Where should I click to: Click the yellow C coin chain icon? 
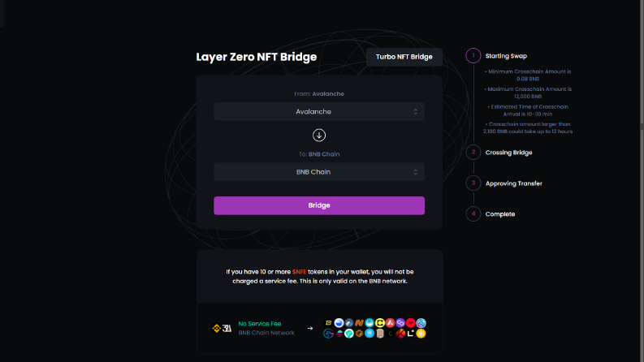pos(380,323)
